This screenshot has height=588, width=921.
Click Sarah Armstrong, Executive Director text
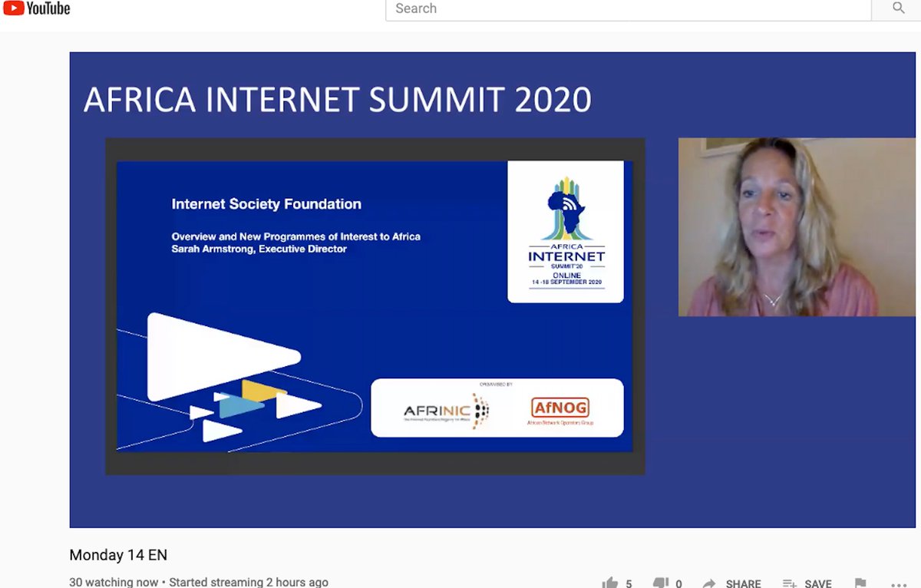coord(259,249)
